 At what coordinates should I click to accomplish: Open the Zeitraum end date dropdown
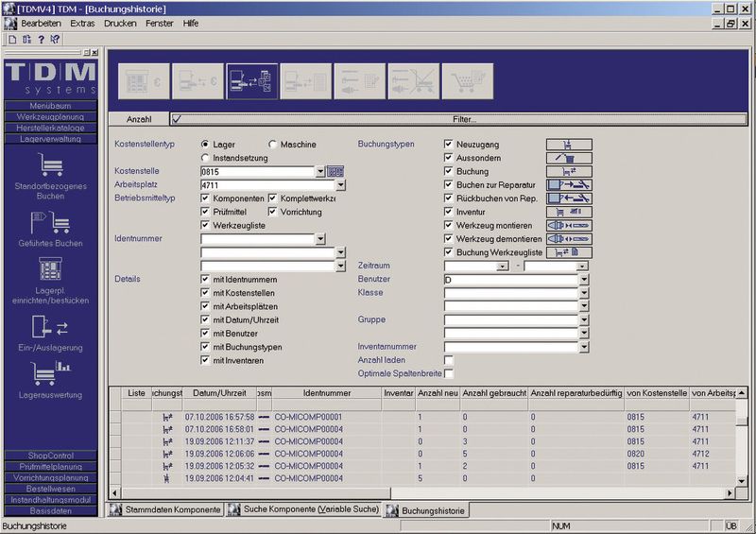tap(582, 267)
